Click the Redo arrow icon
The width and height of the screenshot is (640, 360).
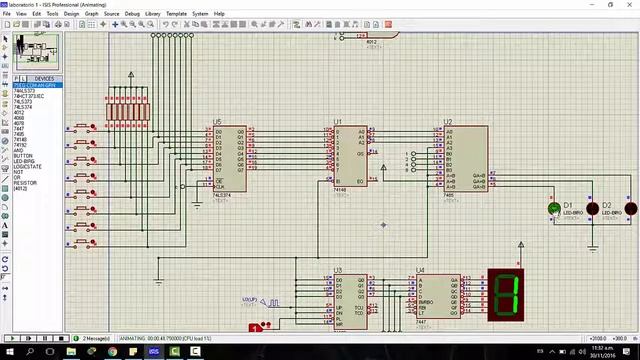[x=174, y=24]
